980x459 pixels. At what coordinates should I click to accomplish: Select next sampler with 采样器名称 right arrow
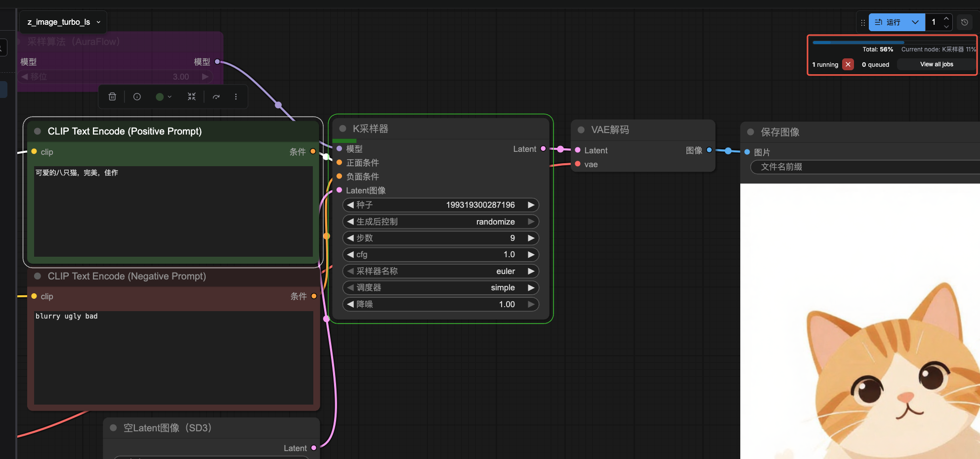[x=531, y=271]
